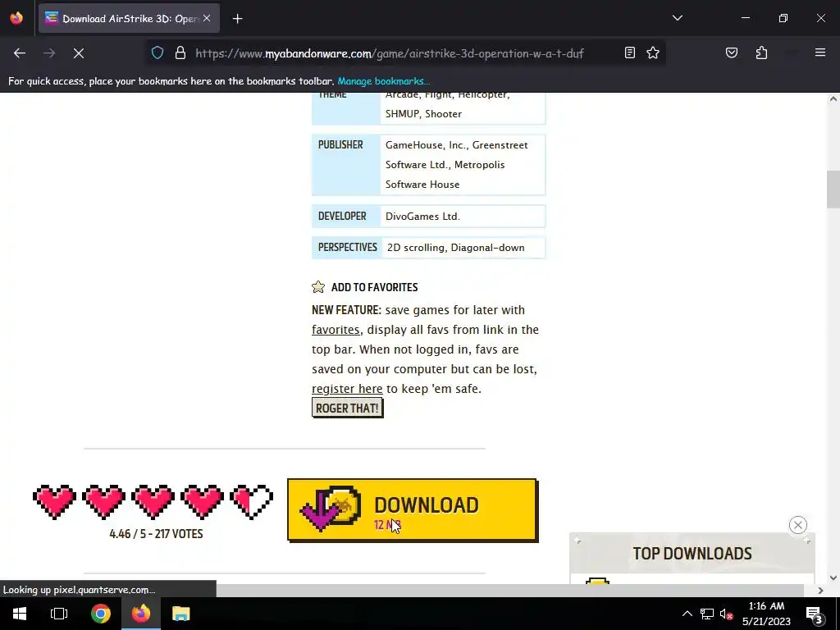Screen dimensions: 840x630
Task: Open a new tab with plus button
Action: point(237,19)
